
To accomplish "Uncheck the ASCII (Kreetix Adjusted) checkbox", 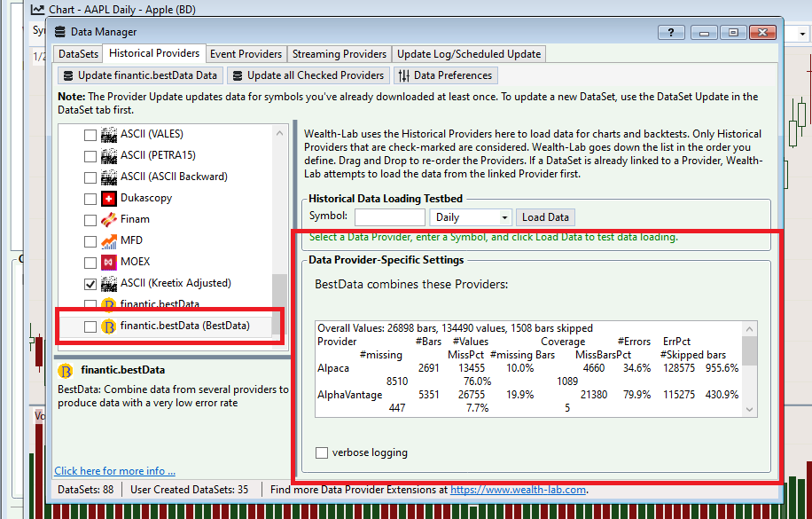I will click(x=90, y=284).
